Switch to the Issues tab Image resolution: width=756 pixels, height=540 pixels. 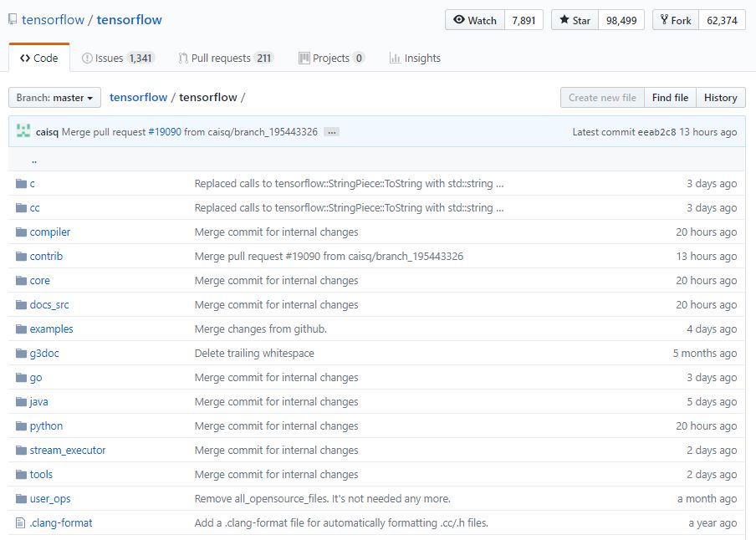tap(118, 59)
